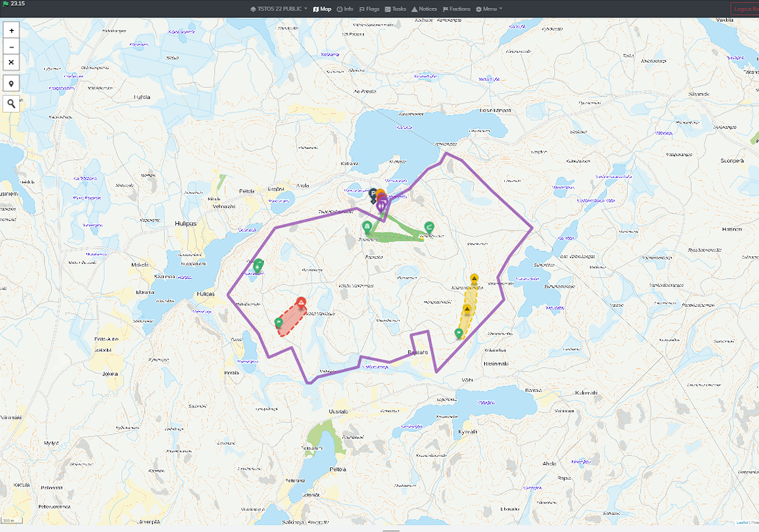Open the Factions page
This screenshot has width=759, height=532.
click(x=456, y=9)
